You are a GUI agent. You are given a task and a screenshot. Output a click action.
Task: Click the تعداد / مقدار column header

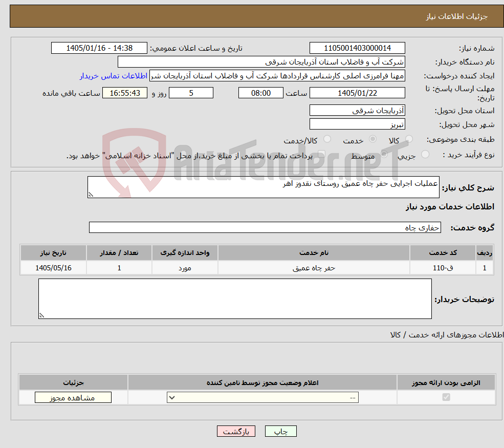pyautogui.click(x=119, y=253)
